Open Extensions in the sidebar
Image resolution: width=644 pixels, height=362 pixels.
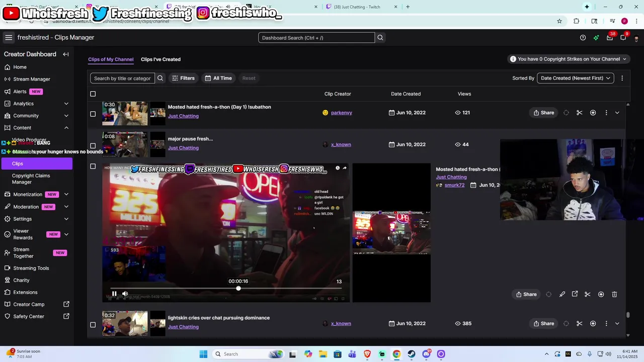tap(25, 292)
